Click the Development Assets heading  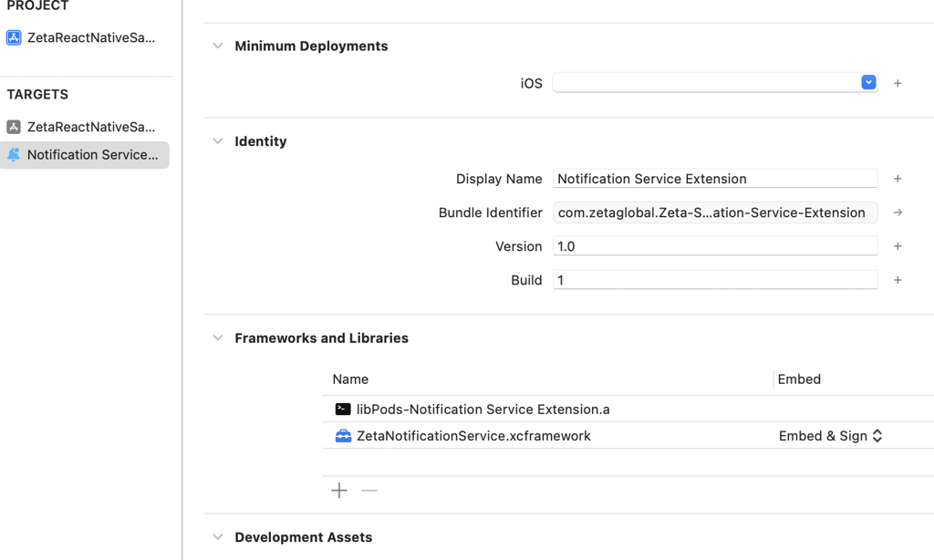303,537
